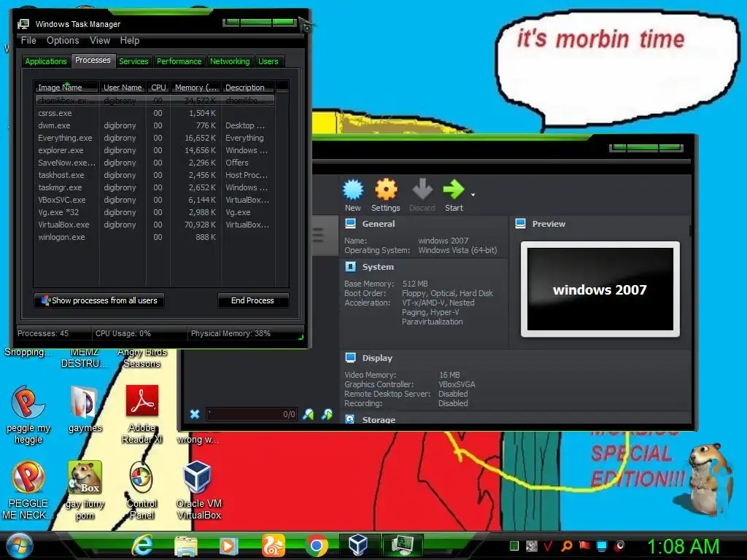This screenshot has width=747, height=560.
Task: Click the search previous match icon
Action: click(x=309, y=414)
